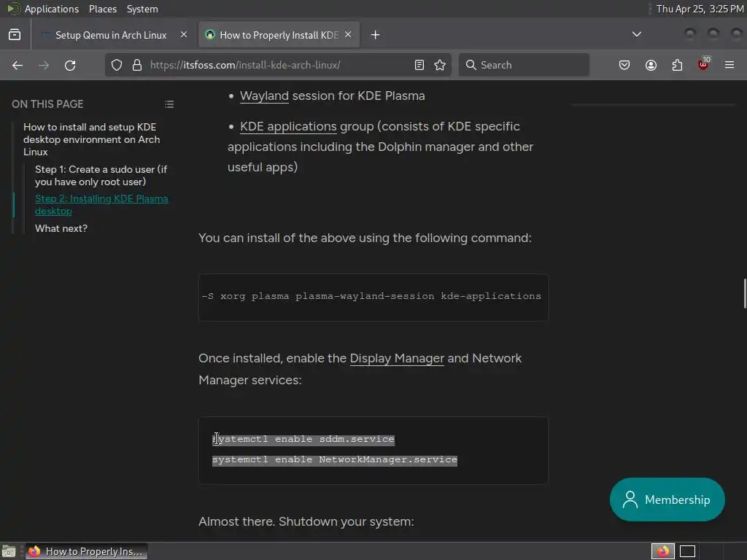This screenshot has width=747, height=560.
Task: Open Firefox View from tab bar
Action: click(15, 35)
